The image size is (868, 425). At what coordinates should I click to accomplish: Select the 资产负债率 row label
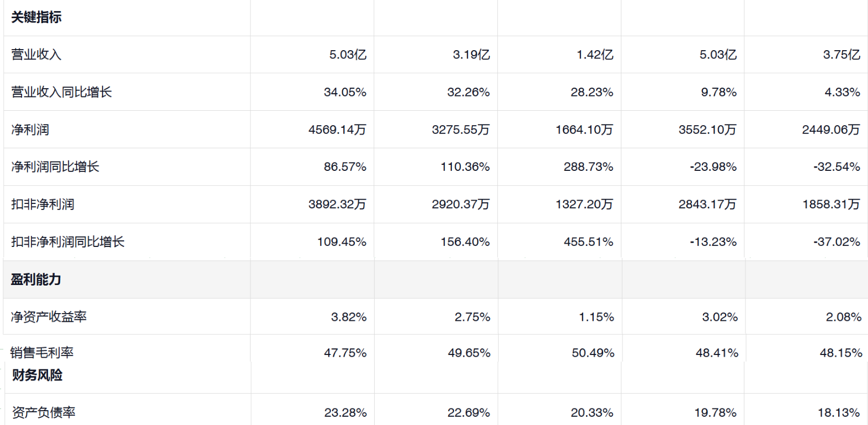[x=44, y=412]
